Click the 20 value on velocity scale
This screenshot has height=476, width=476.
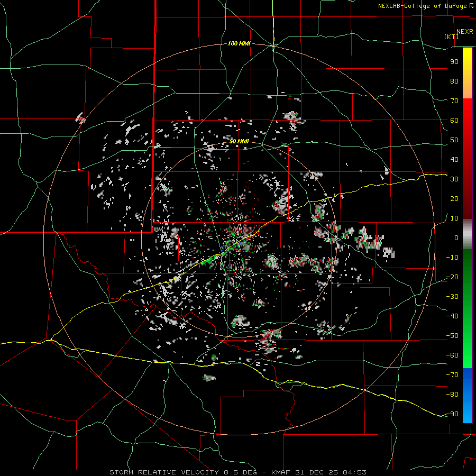click(x=454, y=198)
